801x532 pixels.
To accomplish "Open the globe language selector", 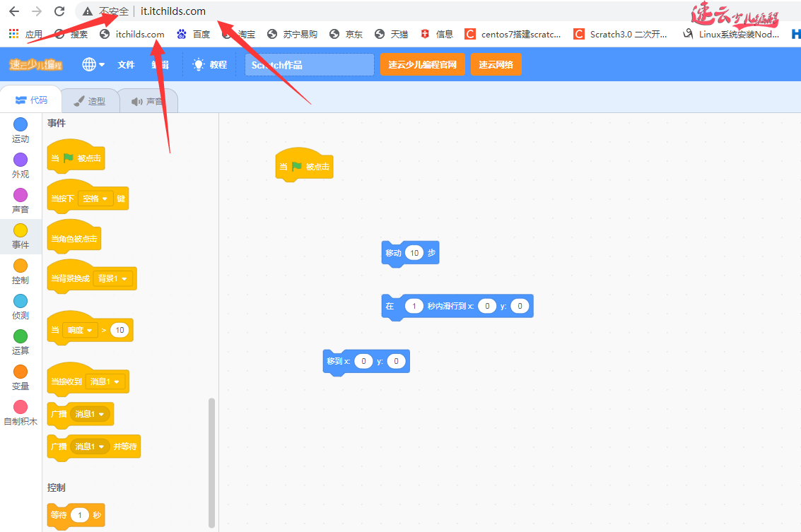I will pos(92,64).
